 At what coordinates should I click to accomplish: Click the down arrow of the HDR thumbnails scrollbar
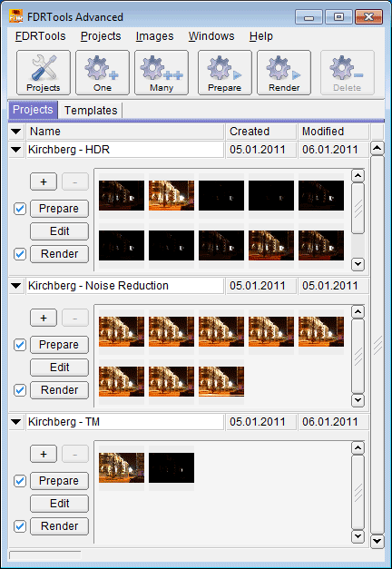pyautogui.click(x=358, y=264)
